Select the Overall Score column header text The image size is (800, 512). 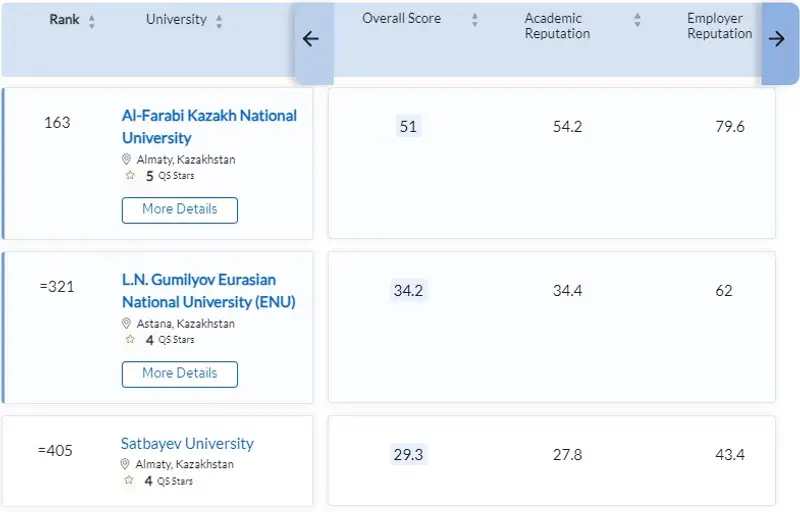[x=401, y=19]
